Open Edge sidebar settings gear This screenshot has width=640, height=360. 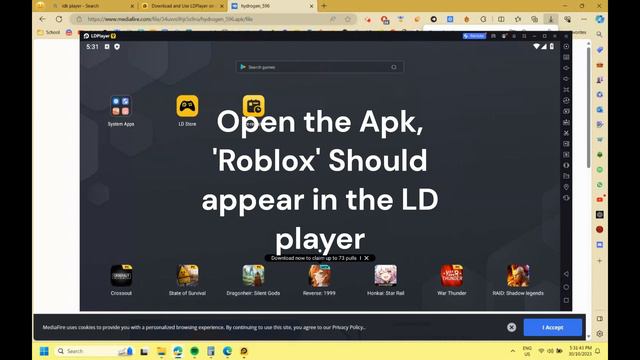pos(600,333)
